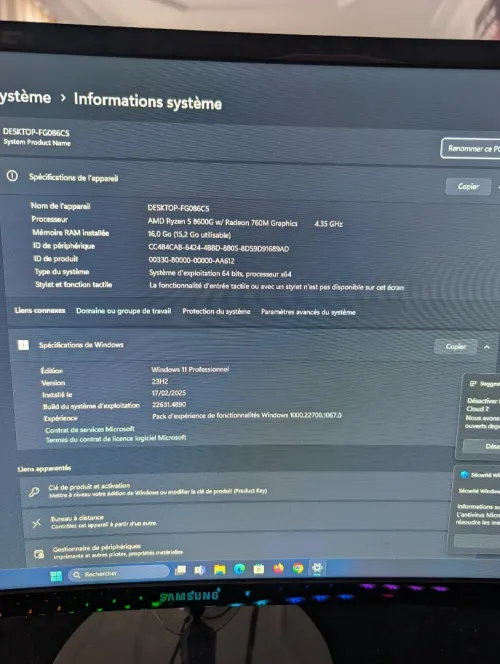Collapse the Spécifications de Windows section
The width and height of the screenshot is (500, 664).
486,347
